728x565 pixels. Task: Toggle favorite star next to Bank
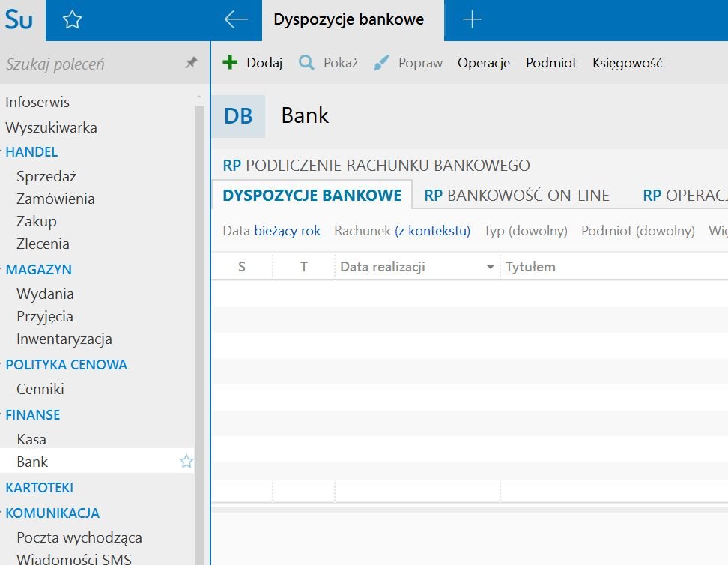click(186, 462)
